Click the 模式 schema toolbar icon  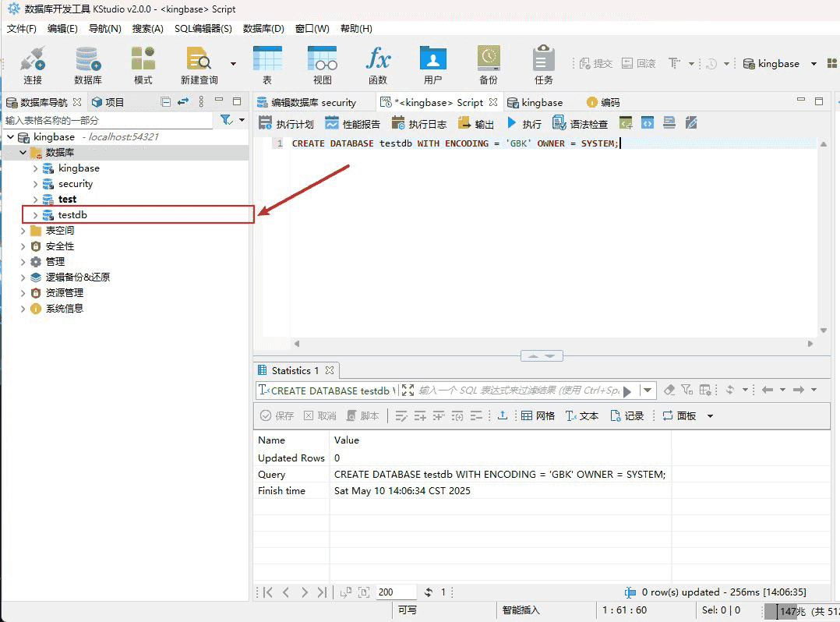point(143,65)
